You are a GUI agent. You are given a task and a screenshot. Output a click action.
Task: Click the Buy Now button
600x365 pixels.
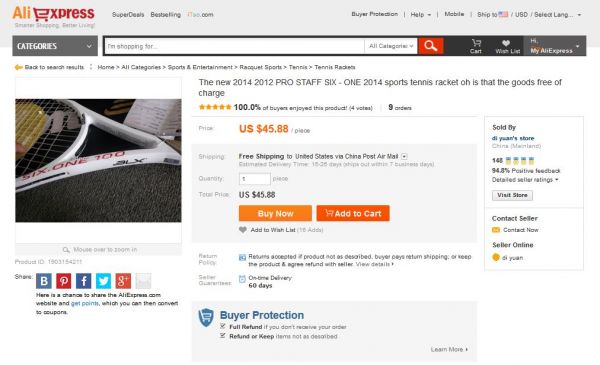click(x=275, y=213)
